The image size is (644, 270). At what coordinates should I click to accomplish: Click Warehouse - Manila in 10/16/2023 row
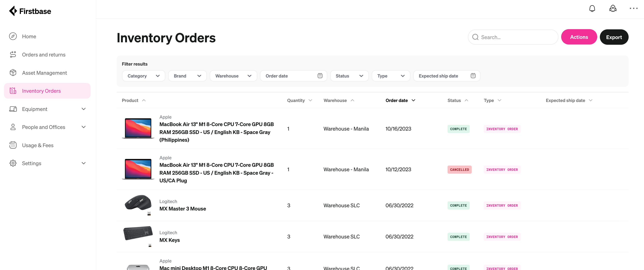[346, 129]
